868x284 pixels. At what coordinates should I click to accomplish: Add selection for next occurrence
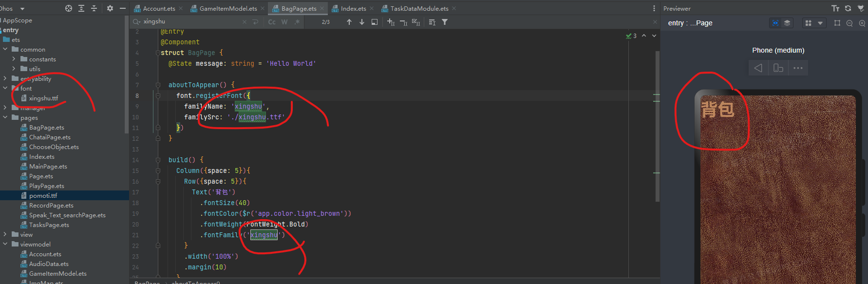(391, 22)
